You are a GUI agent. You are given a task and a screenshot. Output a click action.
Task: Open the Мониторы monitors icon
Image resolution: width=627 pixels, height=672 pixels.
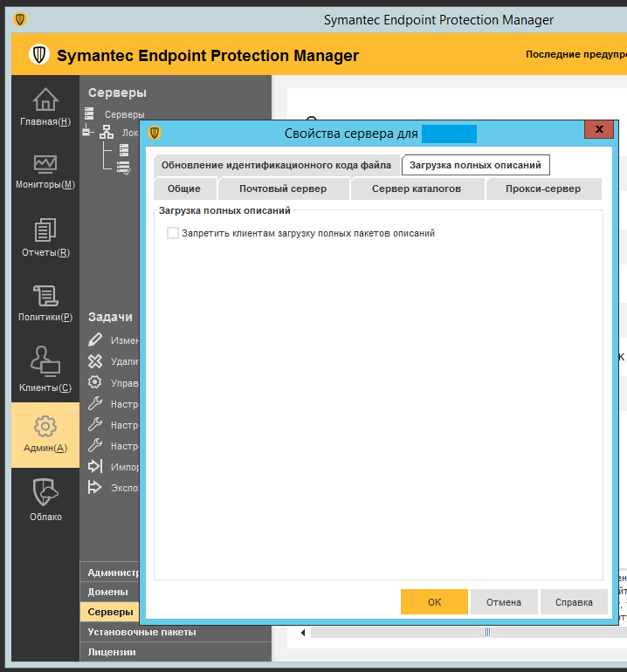(x=45, y=164)
